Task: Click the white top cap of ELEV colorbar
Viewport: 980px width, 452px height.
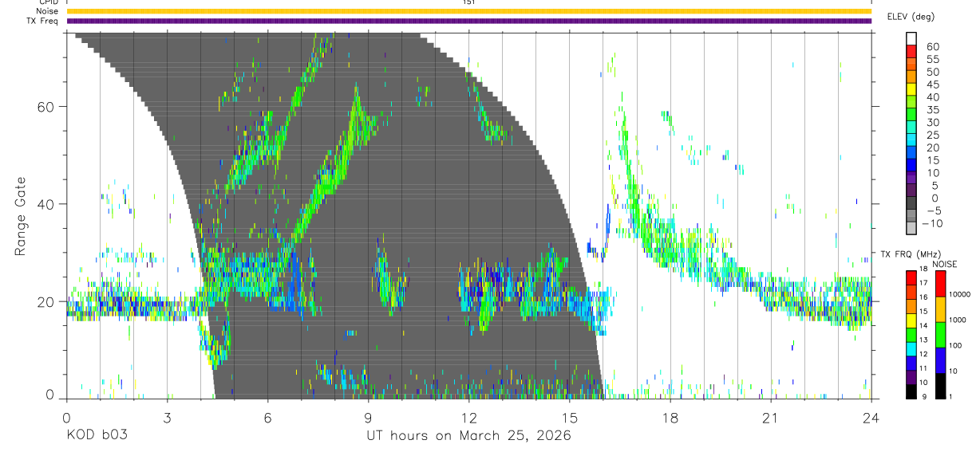Action: (911, 38)
